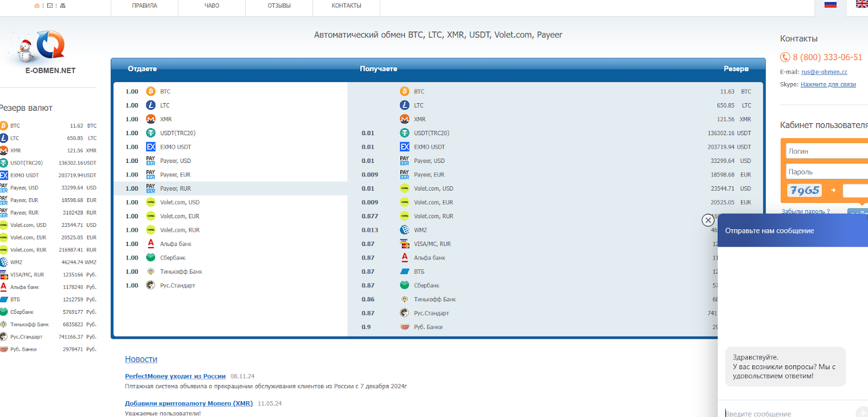Choose Сбербанк in the Отдаете list

(173, 258)
